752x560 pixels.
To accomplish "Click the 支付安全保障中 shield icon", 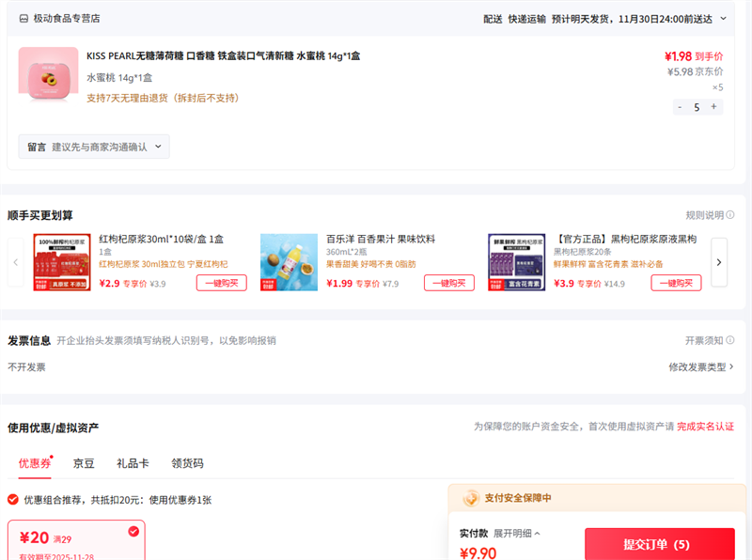I will [x=471, y=498].
